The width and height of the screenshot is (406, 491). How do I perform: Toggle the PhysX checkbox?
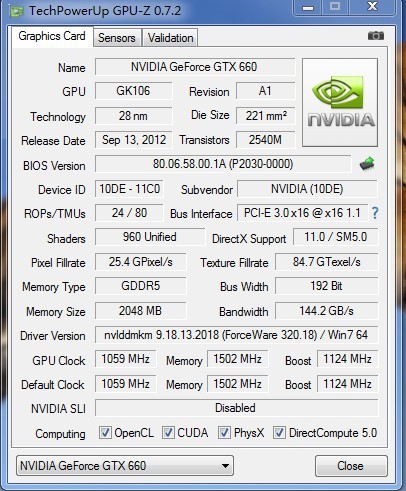click(224, 433)
